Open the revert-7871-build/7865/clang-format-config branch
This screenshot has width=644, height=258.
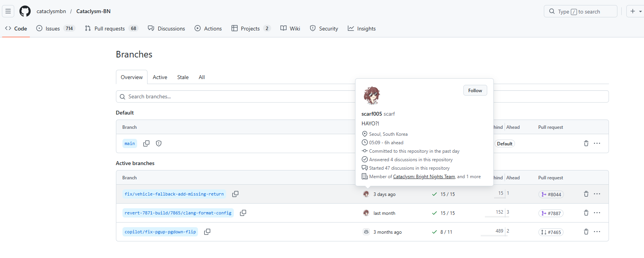point(178,213)
